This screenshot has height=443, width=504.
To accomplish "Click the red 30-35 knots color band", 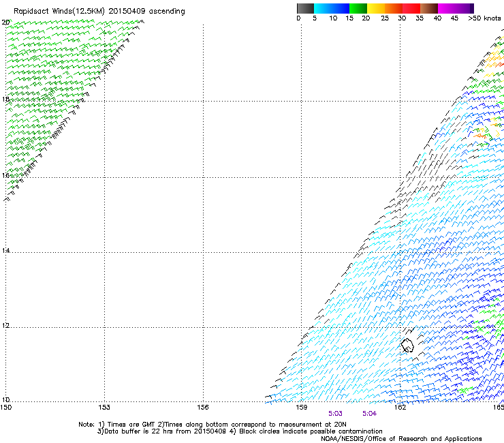I will coord(411,8).
